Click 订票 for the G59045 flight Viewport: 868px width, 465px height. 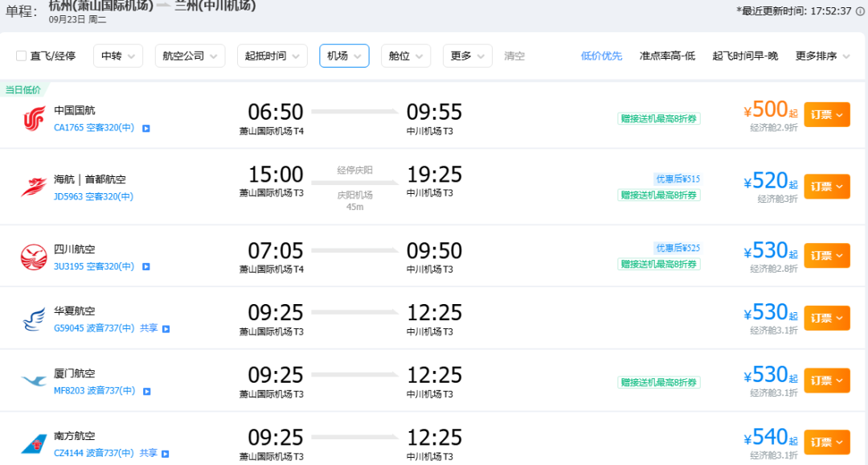[x=827, y=318]
